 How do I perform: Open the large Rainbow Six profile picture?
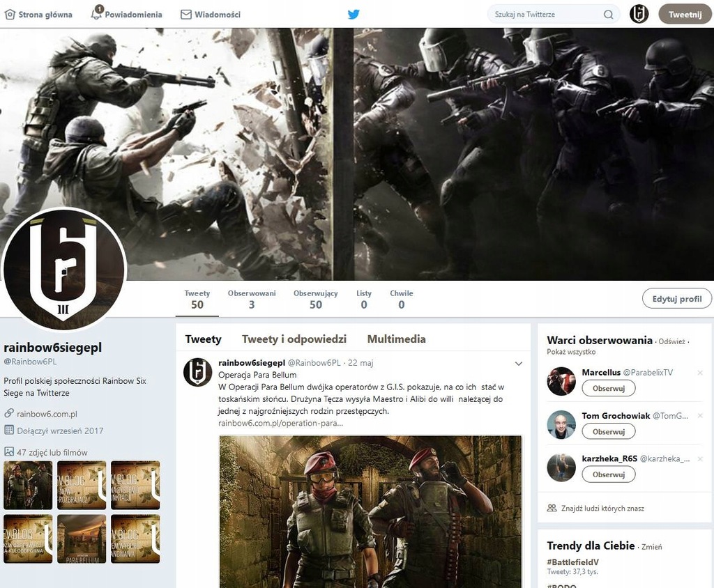click(x=63, y=270)
